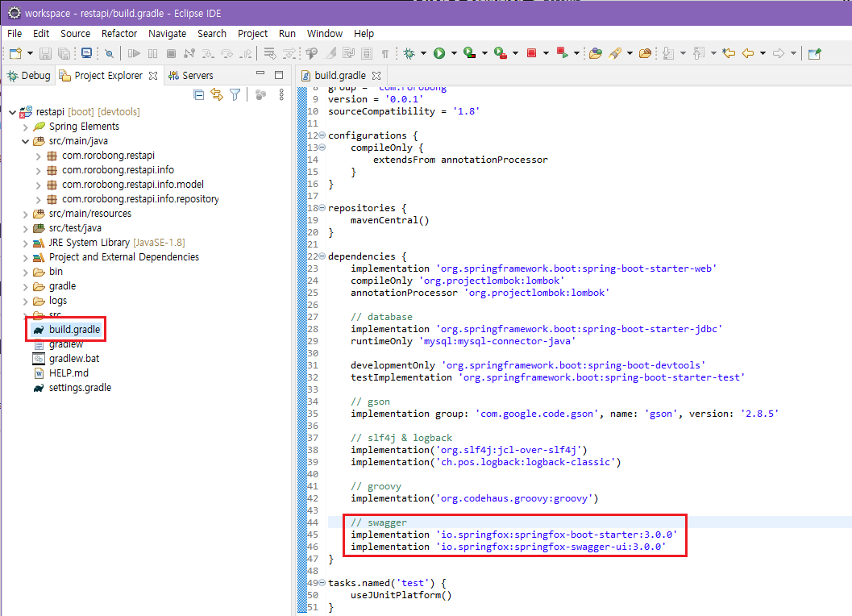
Task: Expand JRE System Library node
Action: coord(26,243)
